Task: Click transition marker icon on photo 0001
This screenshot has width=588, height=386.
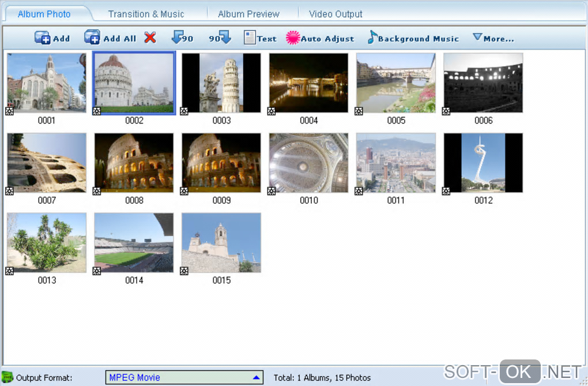Action: click(9, 111)
